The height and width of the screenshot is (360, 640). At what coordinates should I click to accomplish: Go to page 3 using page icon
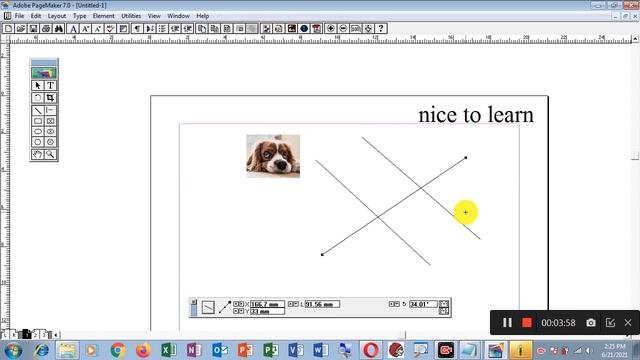coord(44,335)
